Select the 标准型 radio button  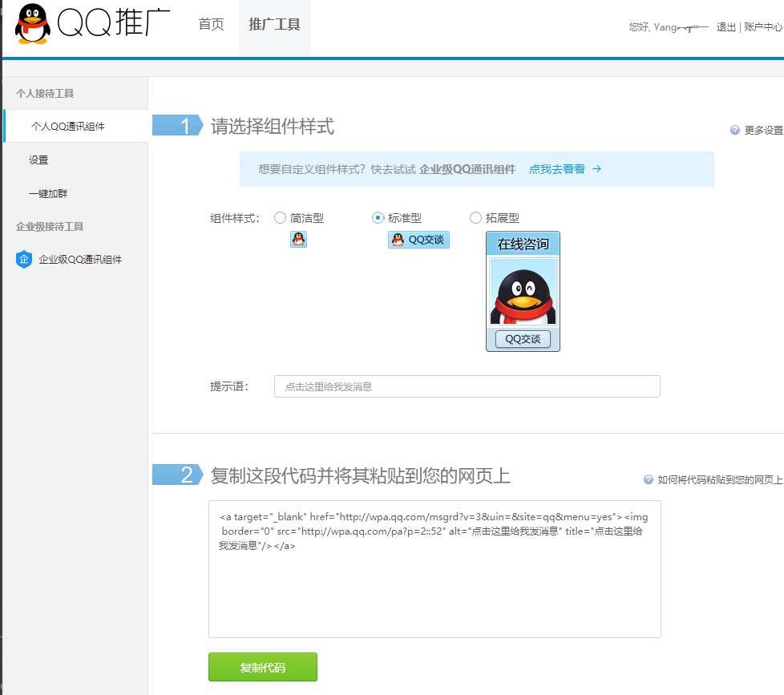378,217
